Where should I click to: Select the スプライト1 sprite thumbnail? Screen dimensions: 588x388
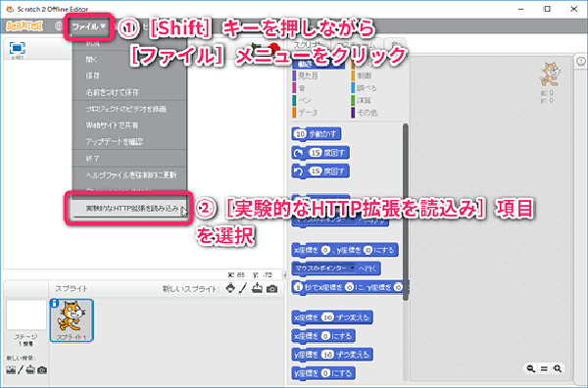pos(72,320)
